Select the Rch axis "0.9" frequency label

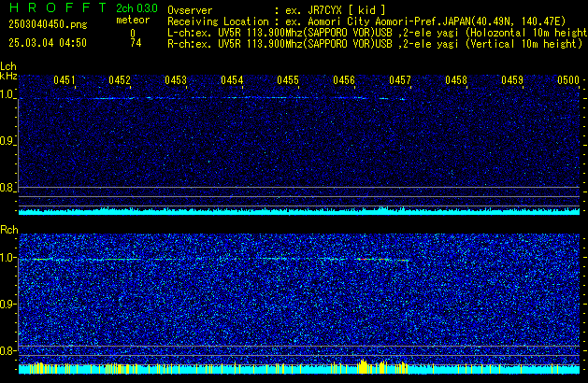click(x=7, y=304)
